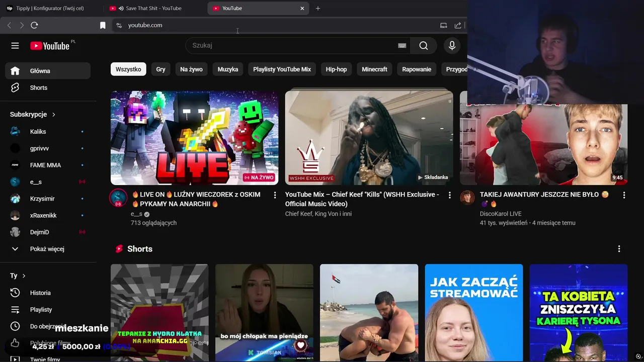This screenshot has height=362, width=644.
Task: Open DejmiD subscription channel
Action: pyautogui.click(x=48, y=232)
